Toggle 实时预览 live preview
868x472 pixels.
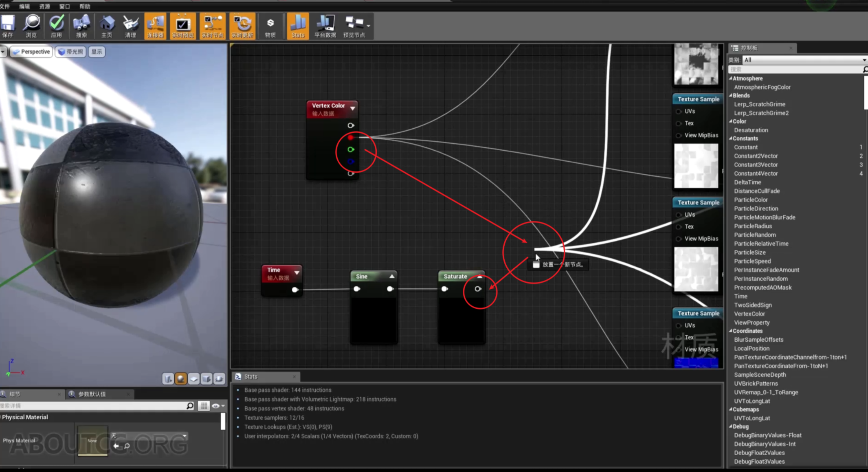[x=182, y=26]
